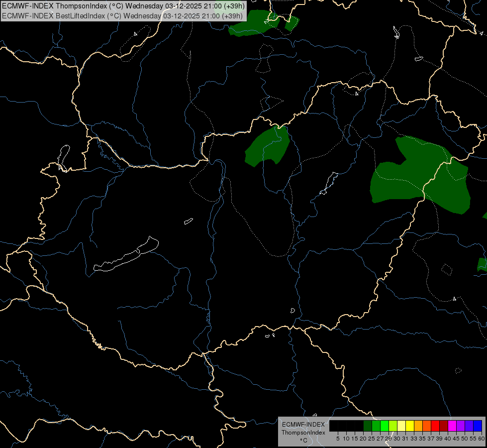Click the medium green 25-27 legend swatch
Viewport: 487px width, 448px height.
click(376, 426)
